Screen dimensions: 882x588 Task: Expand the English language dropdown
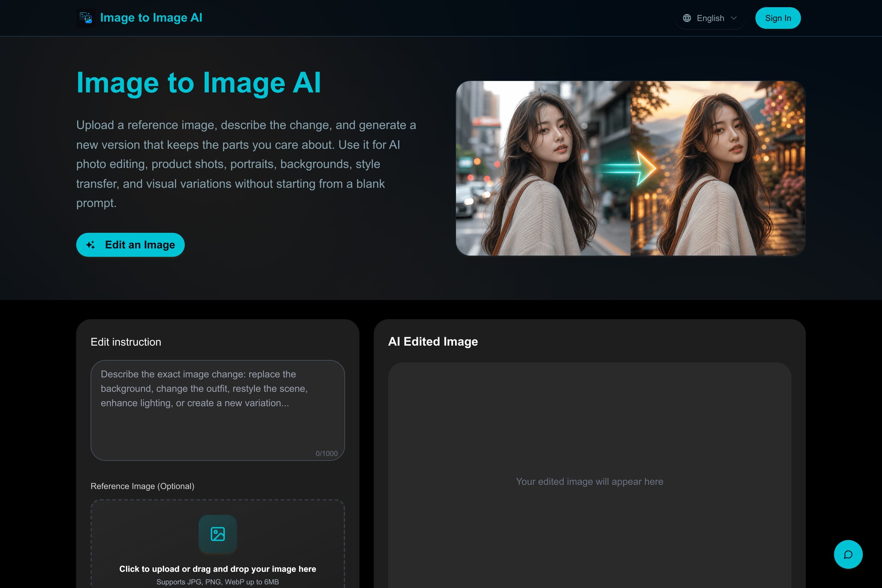click(x=710, y=18)
